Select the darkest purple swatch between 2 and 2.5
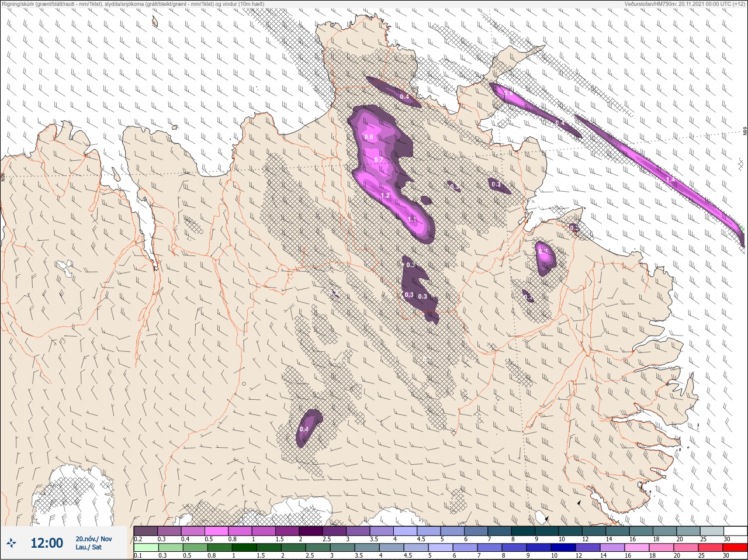748x560 pixels. (x=311, y=531)
